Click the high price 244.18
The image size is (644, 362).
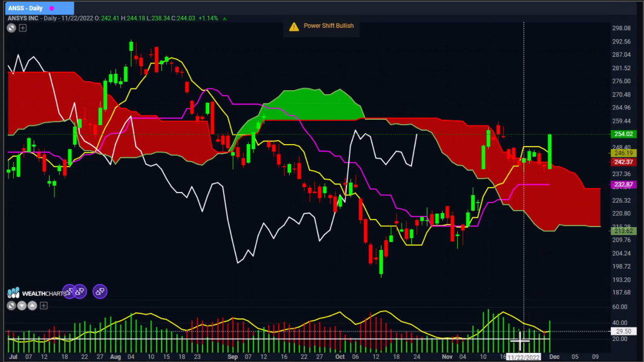(135, 19)
